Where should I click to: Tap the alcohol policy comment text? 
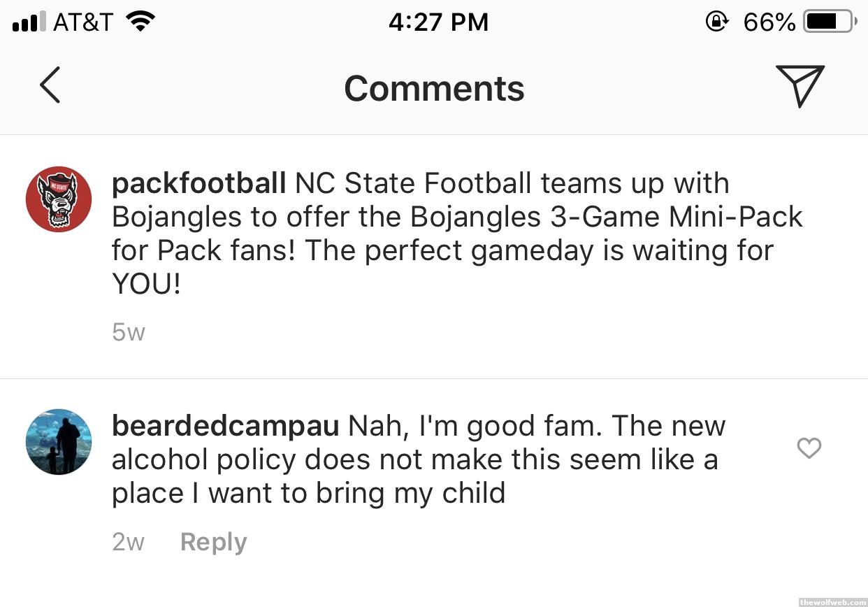coord(415,460)
